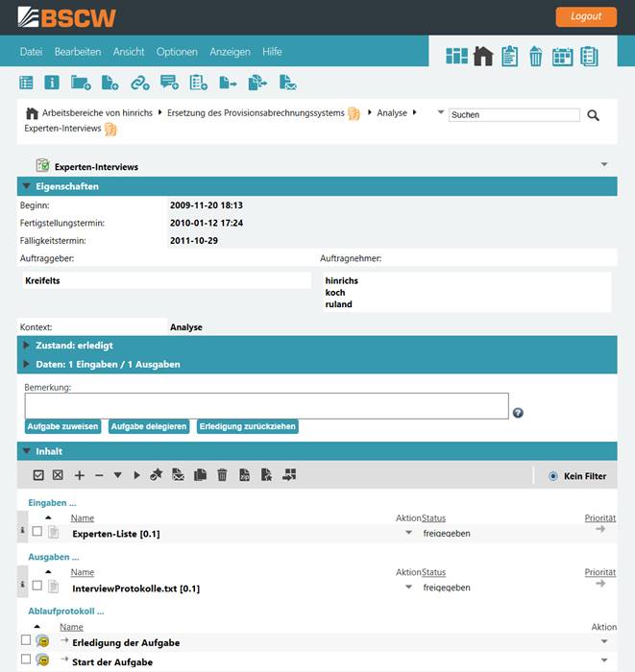Open action dropdown for Experten-Liste
Image resolution: width=635 pixels, height=672 pixels.
[408, 533]
